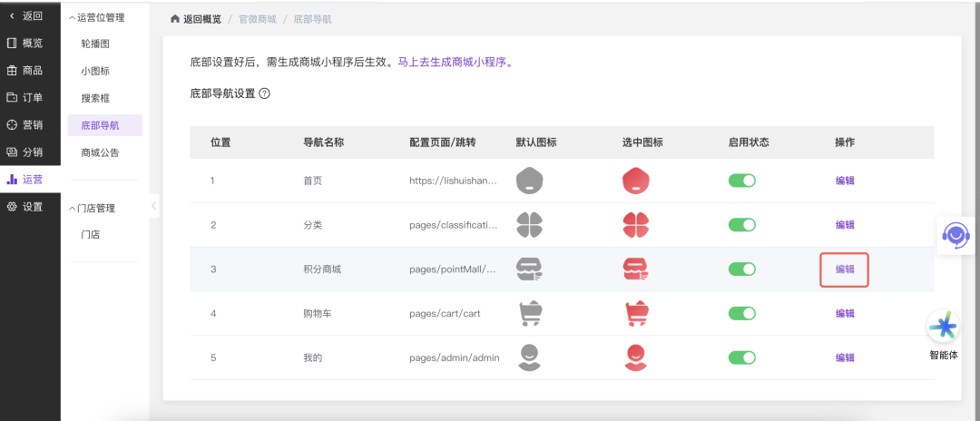Click the default gray shopping cart icon
The height and width of the screenshot is (421, 980).
529,314
